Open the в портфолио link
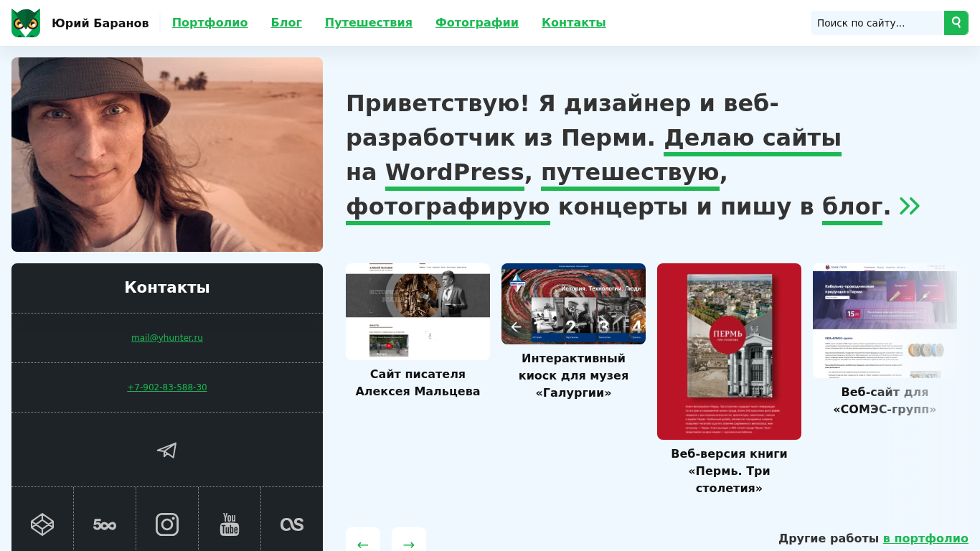 925,539
